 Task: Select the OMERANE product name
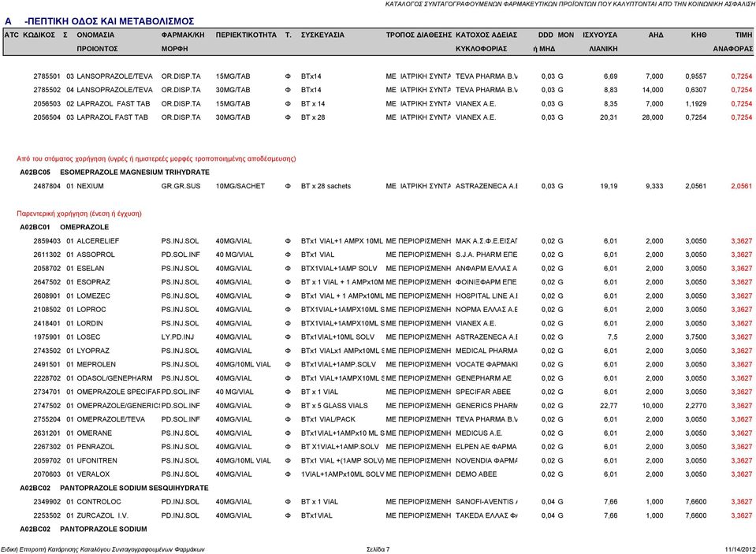click(94, 433)
